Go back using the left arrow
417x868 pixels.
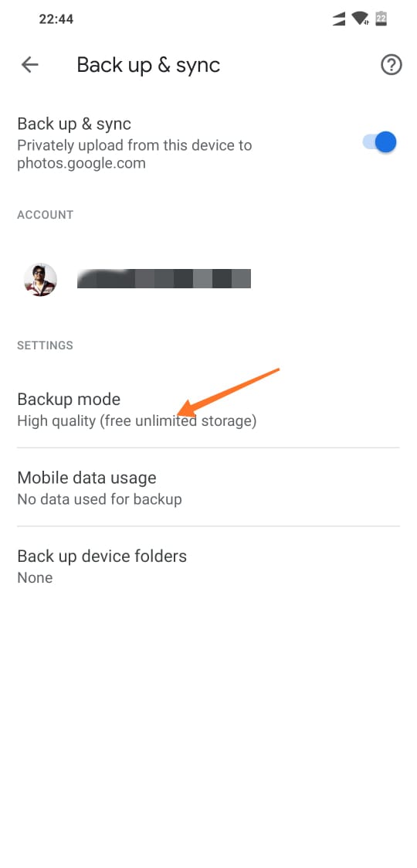[x=30, y=65]
